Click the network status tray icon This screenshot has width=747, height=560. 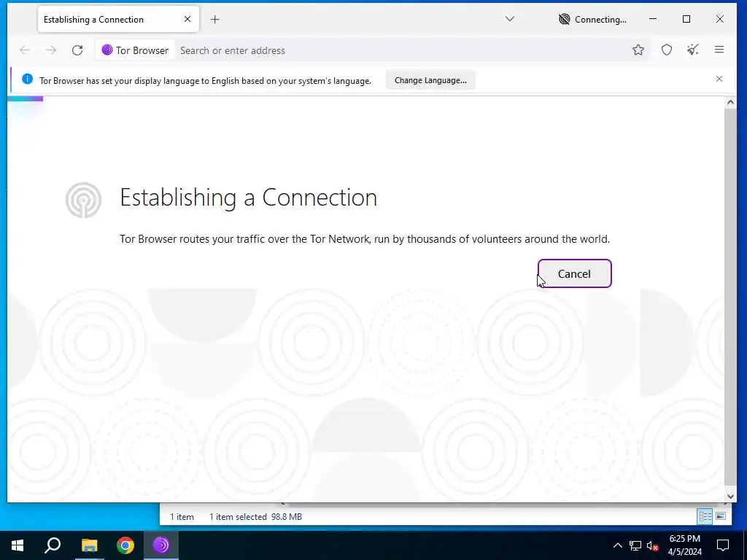tap(635, 545)
